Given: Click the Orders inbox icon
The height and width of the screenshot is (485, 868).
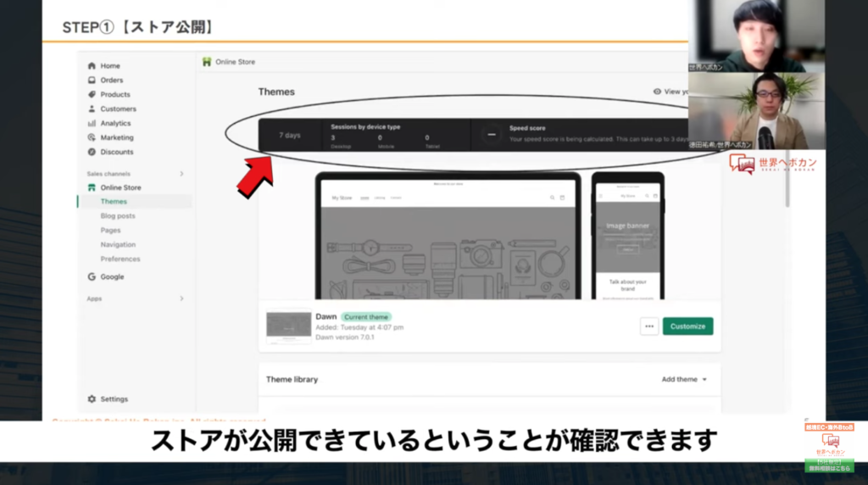Looking at the screenshot, I should (92, 80).
